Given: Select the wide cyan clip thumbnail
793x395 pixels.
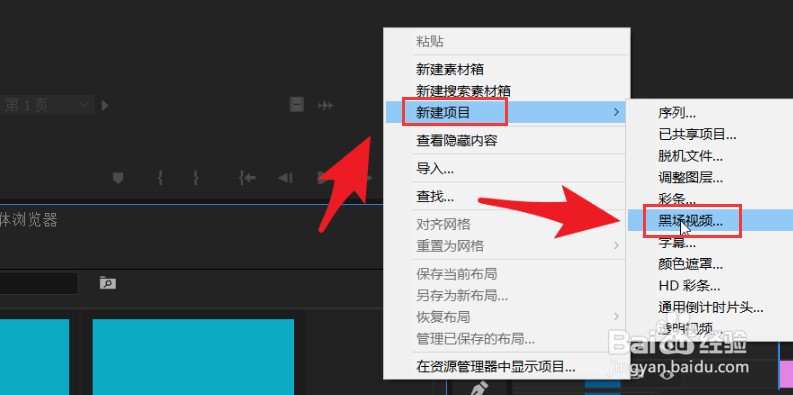Looking at the screenshot, I should pyautogui.click(x=193, y=357).
